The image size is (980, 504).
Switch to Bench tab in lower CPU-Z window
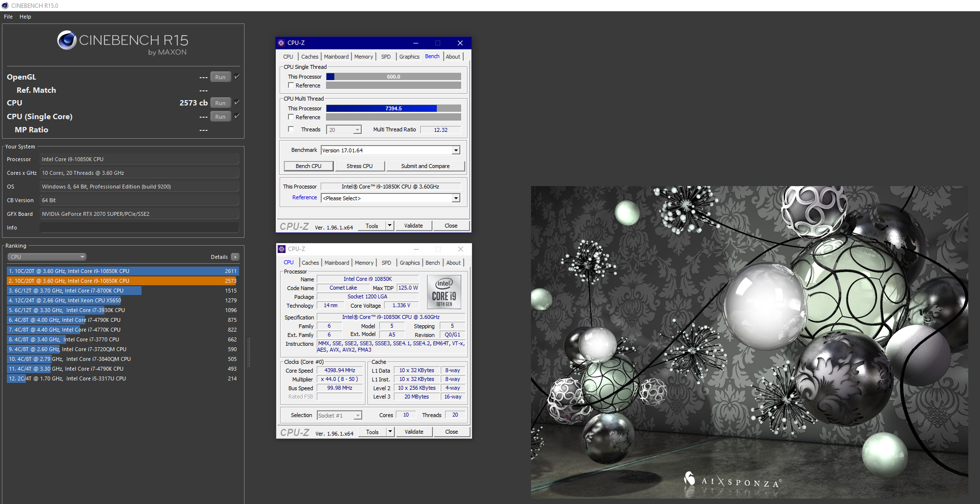[x=432, y=263]
